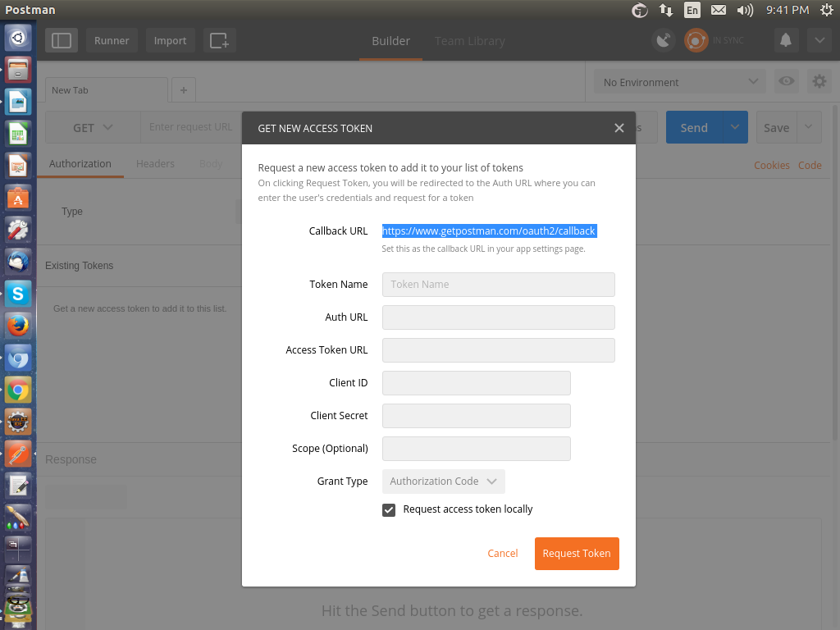Select the Body tab

(211, 164)
